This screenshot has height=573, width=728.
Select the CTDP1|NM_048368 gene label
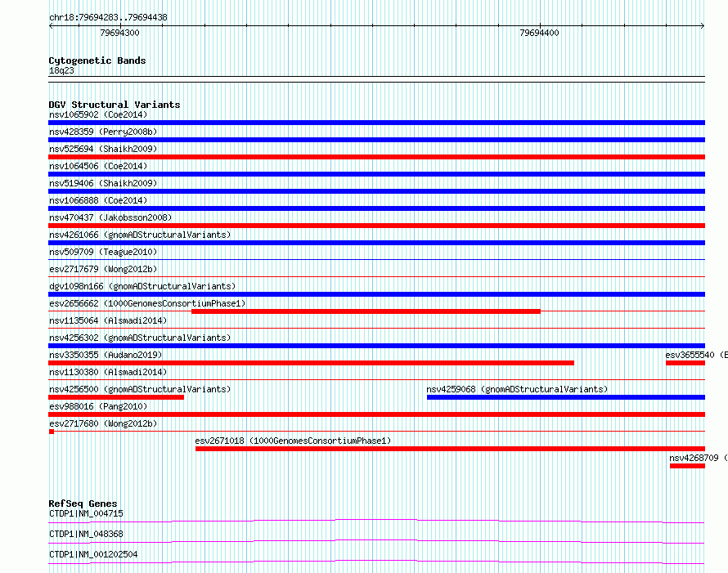[86, 534]
